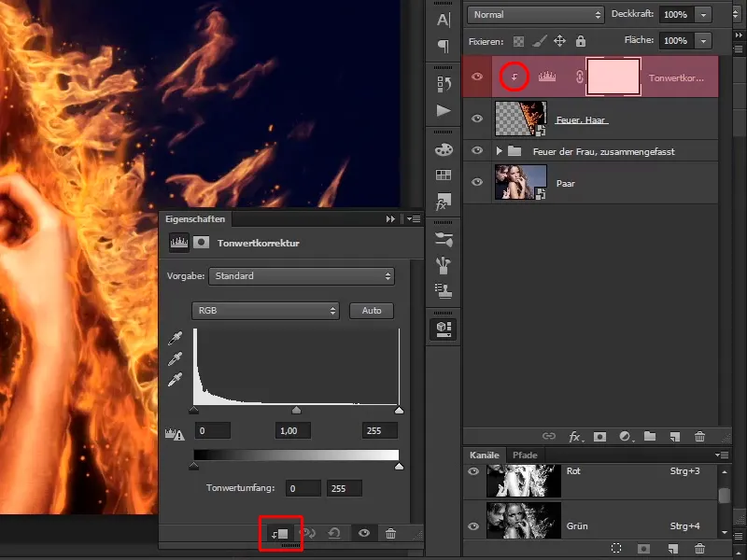Load channel as selection icon
747x560 pixels.
[616, 548]
